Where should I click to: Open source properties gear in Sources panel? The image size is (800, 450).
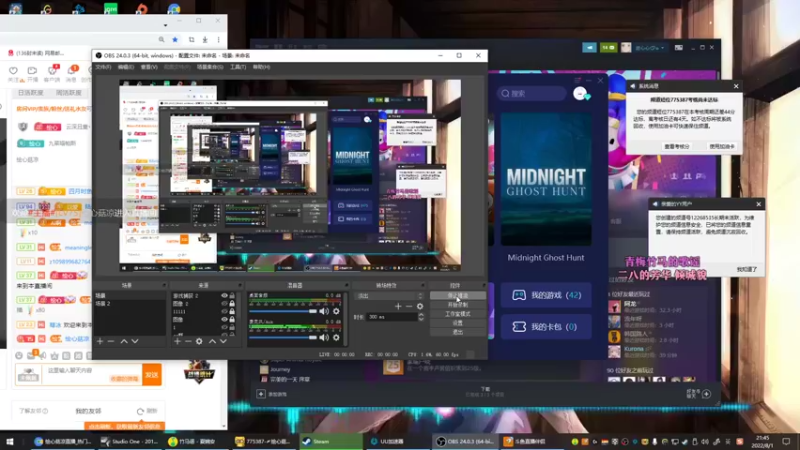pyautogui.click(x=199, y=341)
